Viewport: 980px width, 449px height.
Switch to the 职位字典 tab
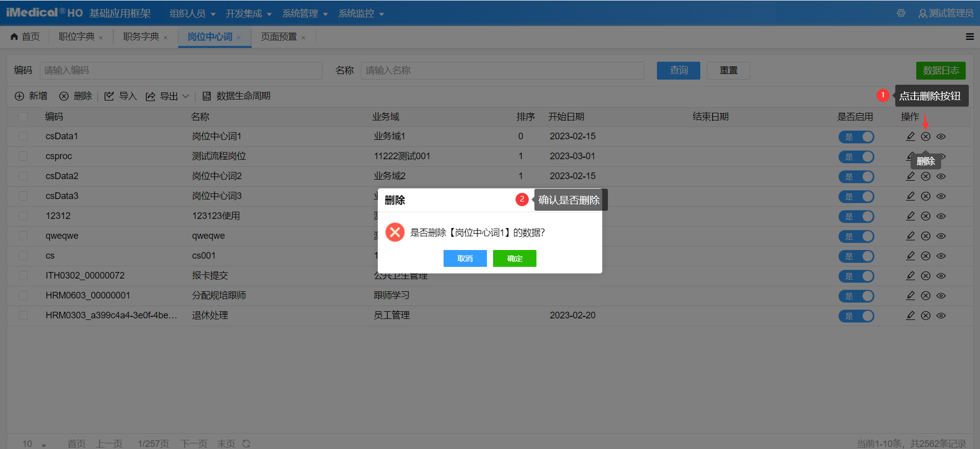[77, 37]
